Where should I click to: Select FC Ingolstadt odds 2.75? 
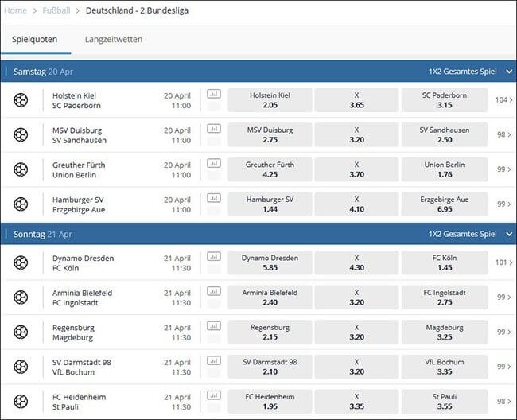tap(445, 297)
